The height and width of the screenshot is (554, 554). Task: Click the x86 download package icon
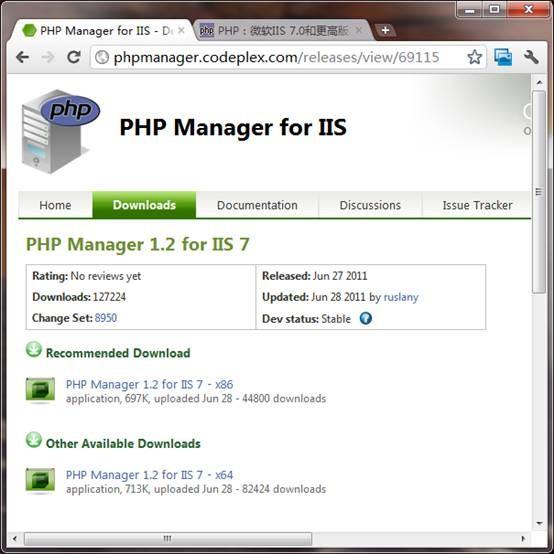click(40, 391)
